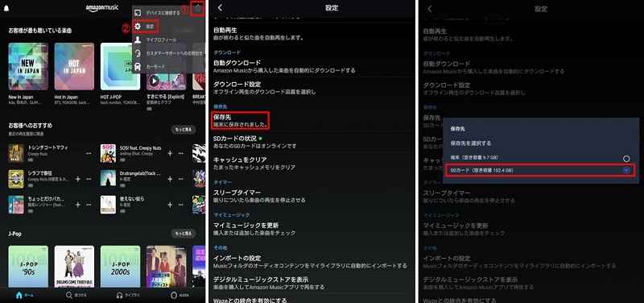Choose カーモード from the gear menu

click(x=155, y=67)
